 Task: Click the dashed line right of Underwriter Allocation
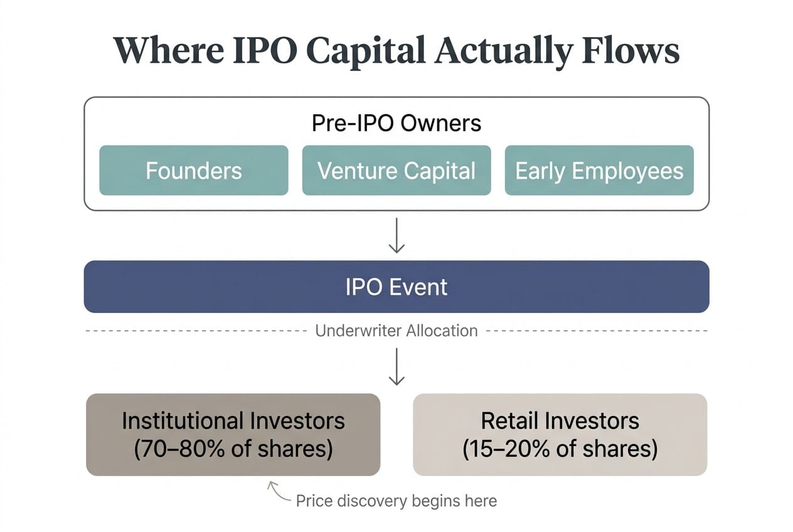[596, 331]
